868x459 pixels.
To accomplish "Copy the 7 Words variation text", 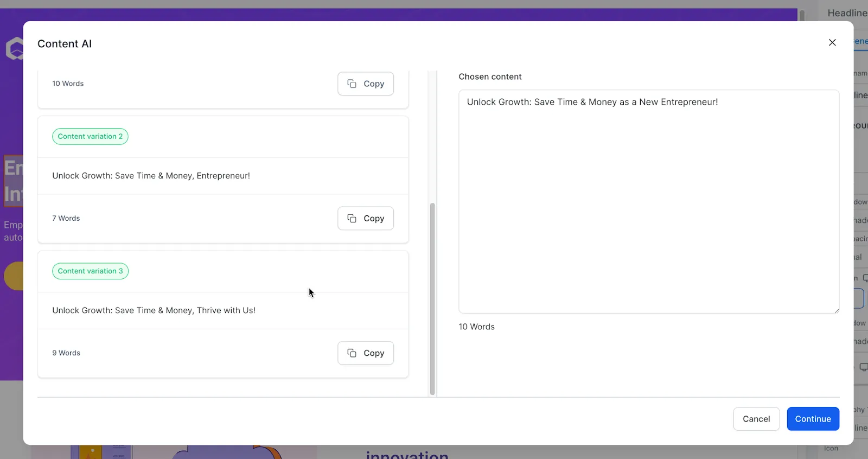I will (366, 218).
